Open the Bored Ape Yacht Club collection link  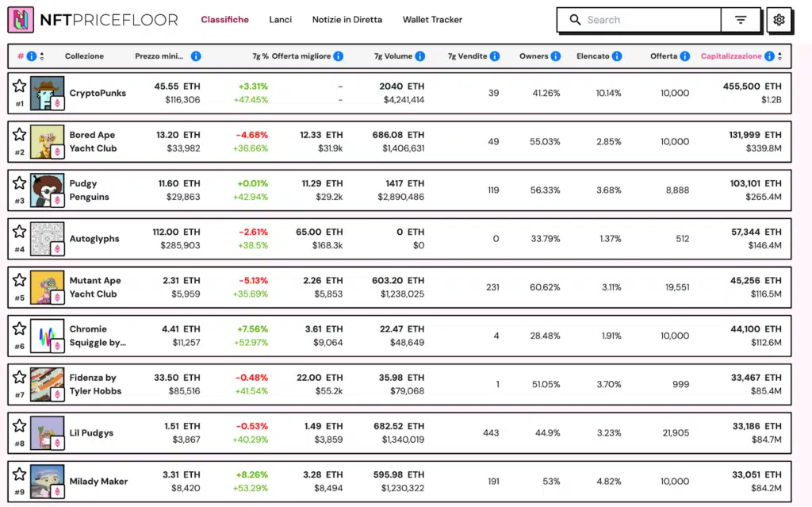(93, 141)
